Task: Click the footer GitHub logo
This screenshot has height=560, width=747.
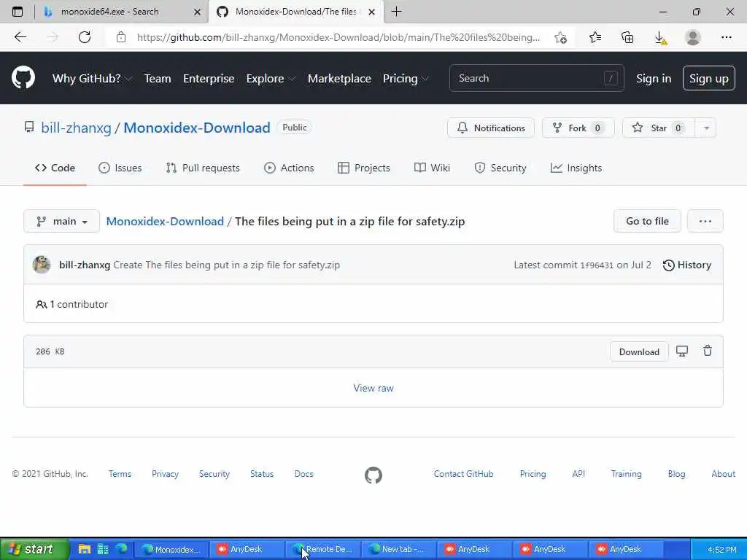Action: 373,475
